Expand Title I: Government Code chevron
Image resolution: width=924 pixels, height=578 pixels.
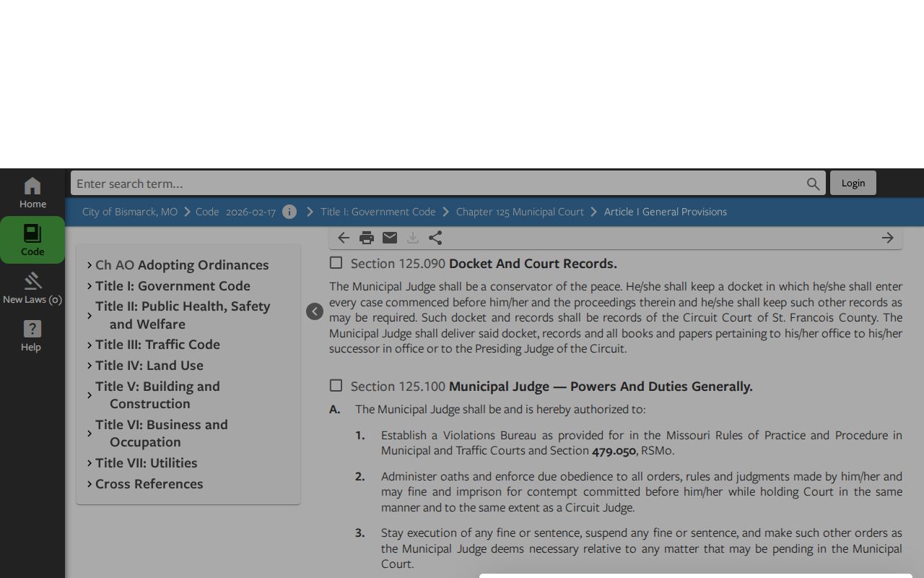(90, 286)
